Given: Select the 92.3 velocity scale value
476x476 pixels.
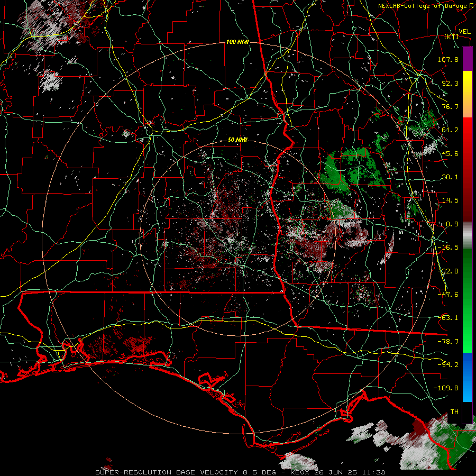Looking at the screenshot, I should tap(450, 83).
